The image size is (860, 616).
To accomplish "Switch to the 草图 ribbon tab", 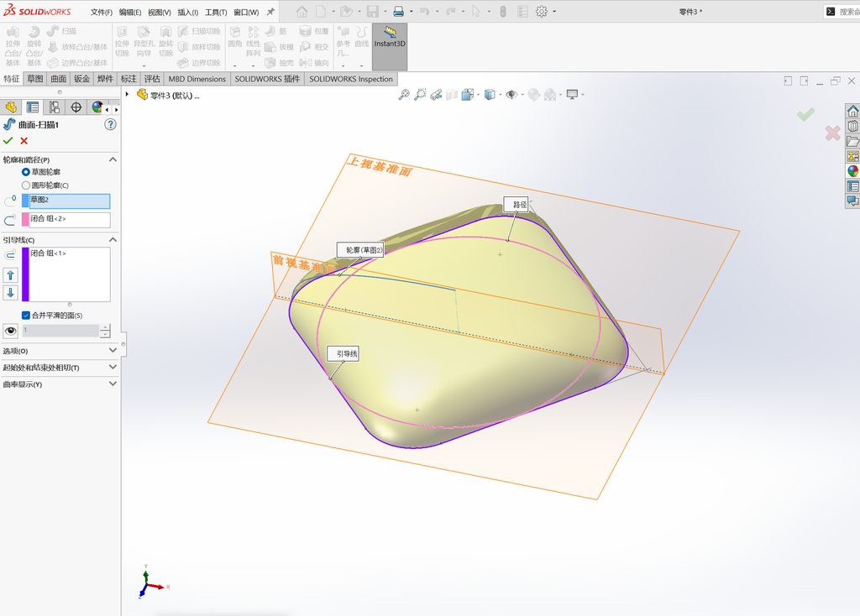I will click(35, 79).
